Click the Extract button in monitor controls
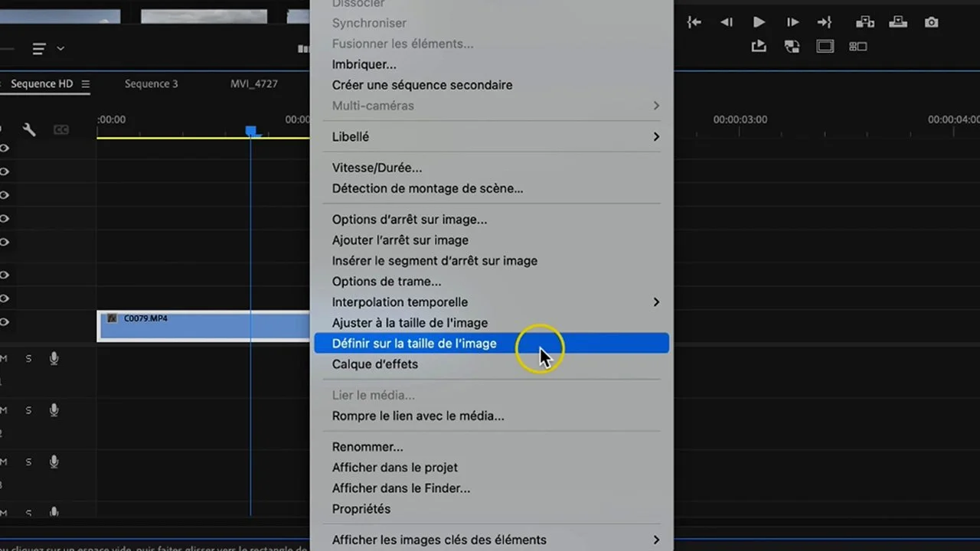 [898, 22]
